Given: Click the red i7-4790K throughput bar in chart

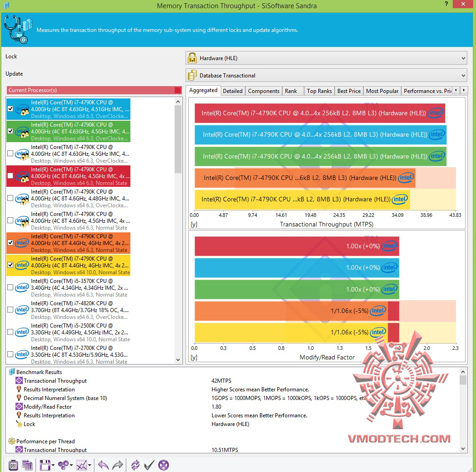Looking at the screenshot, I should [x=320, y=113].
